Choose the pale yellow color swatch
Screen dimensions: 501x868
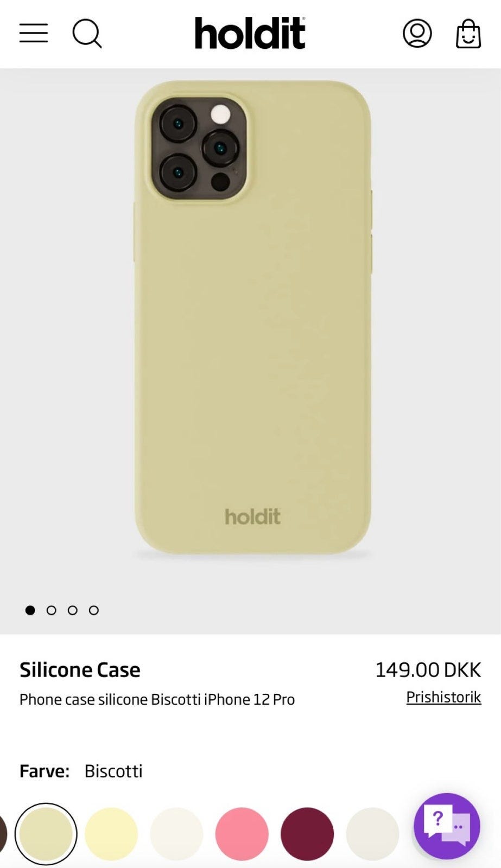(x=111, y=834)
